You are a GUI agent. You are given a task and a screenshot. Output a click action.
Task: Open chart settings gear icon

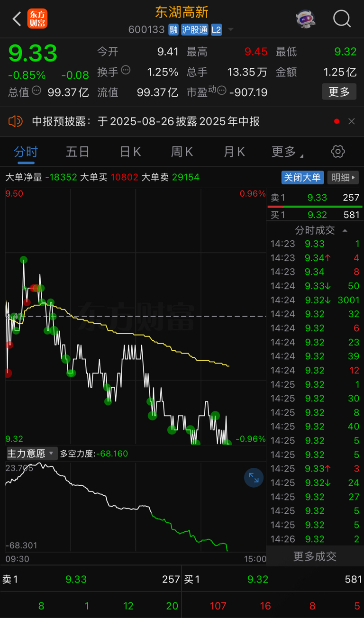338,152
